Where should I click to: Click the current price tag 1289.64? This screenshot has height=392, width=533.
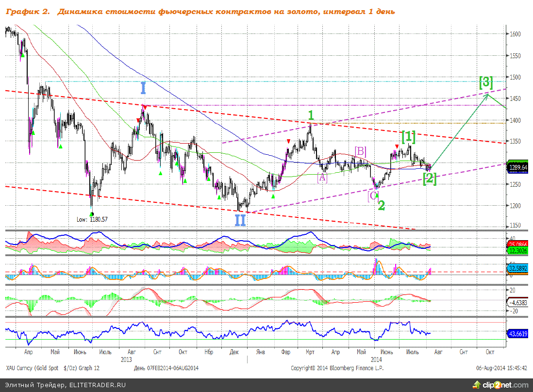[x=518, y=167]
